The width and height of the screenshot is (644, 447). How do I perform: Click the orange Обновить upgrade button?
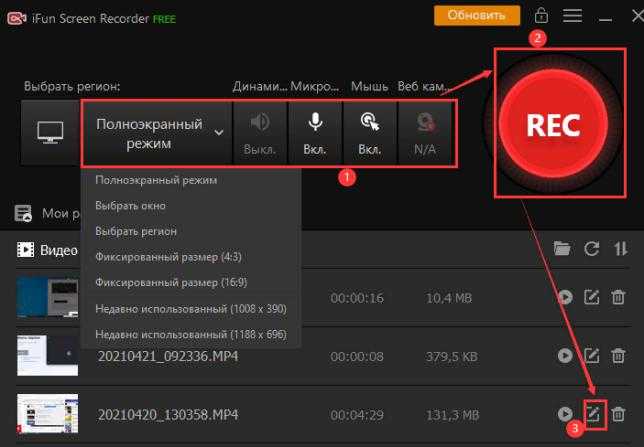(476, 16)
